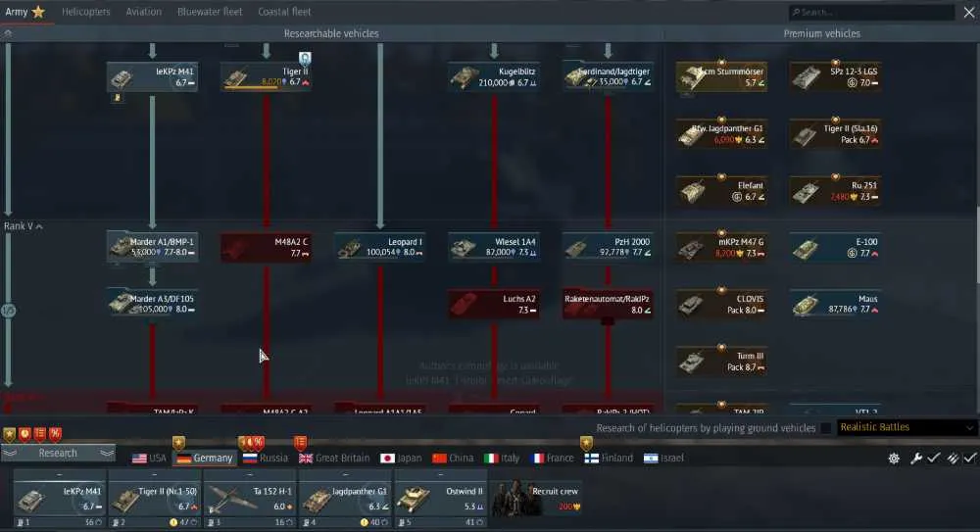Click the Elefant premium vehicle card
The height and width of the screenshot is (532, 980).
[x=722, y=191]
